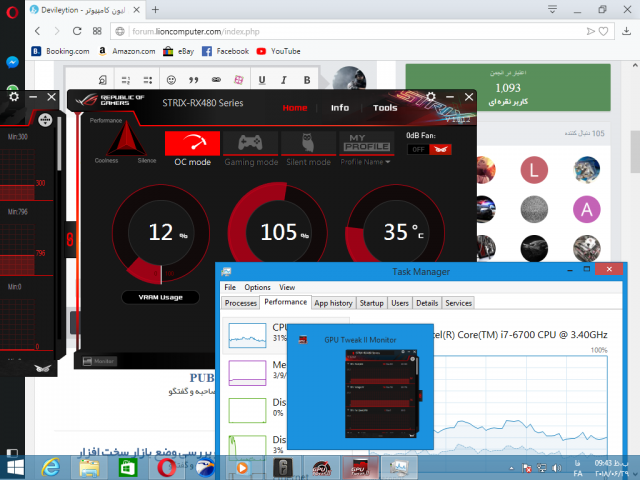640x480 pixels.
Task: Bookmark page with heart icon
Action: click(603, 31)
